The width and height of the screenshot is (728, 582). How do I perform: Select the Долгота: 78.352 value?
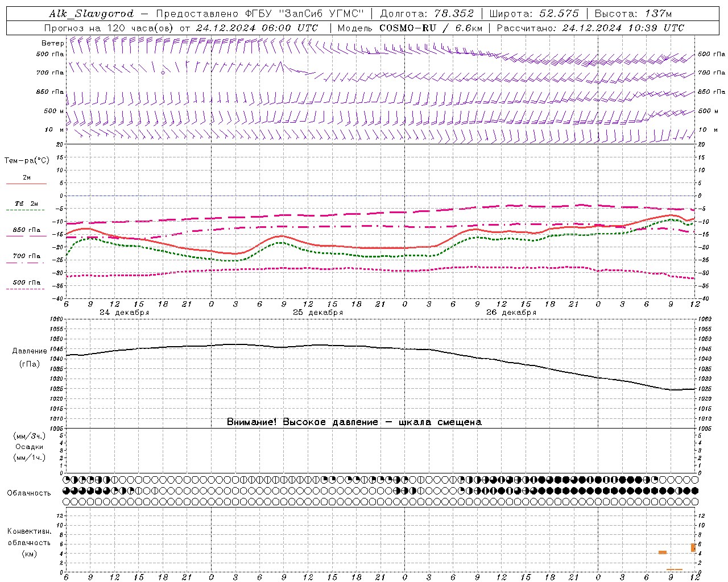[427, 14]
